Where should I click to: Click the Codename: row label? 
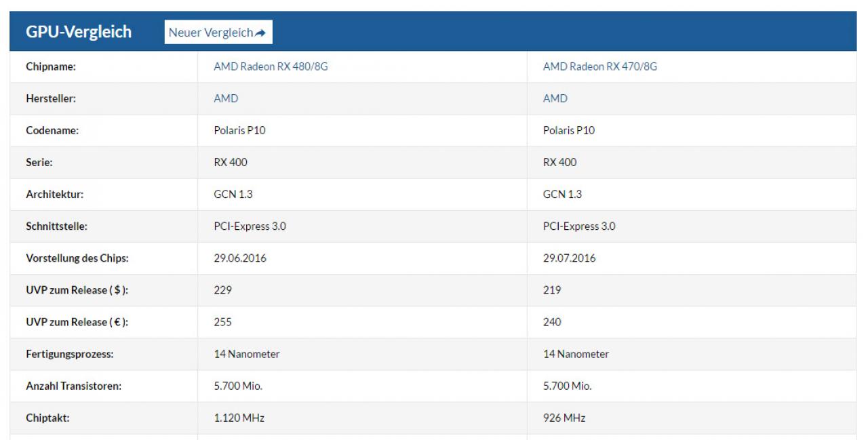point(52,130)
